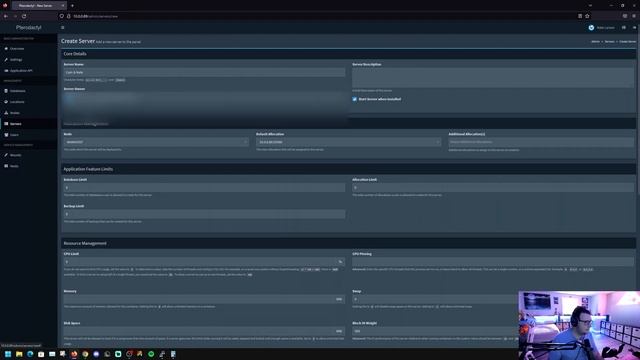The width and height of the screenshot is (640, 360).
Task: Click the Allocation Limit field
Action: point(493,188)
